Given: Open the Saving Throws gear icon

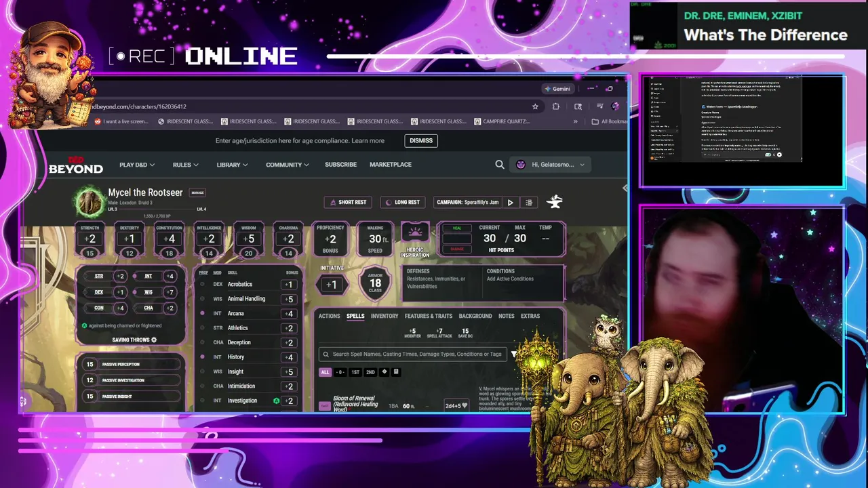Looking at the screenshot, I should [x=154, y=340].
